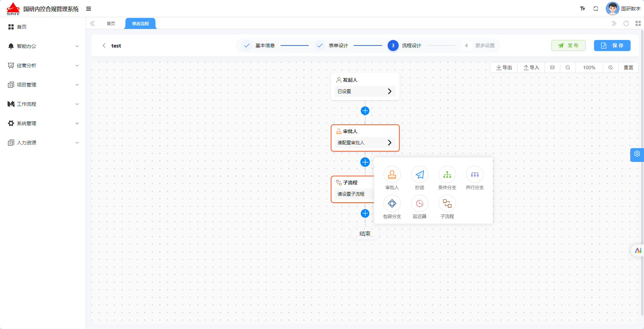This screenshot has height=329, width=644.
Task: Choose the 抄送 carbon-copy node icon
Action: [x=419, y=175]
